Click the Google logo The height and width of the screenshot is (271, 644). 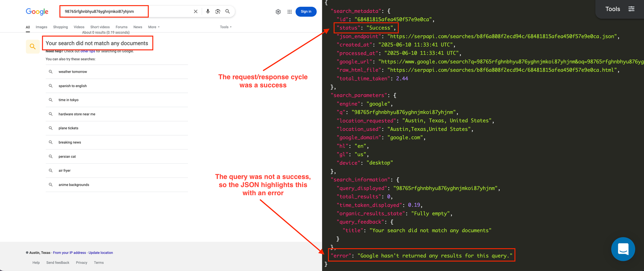click(x=37, y=12)
